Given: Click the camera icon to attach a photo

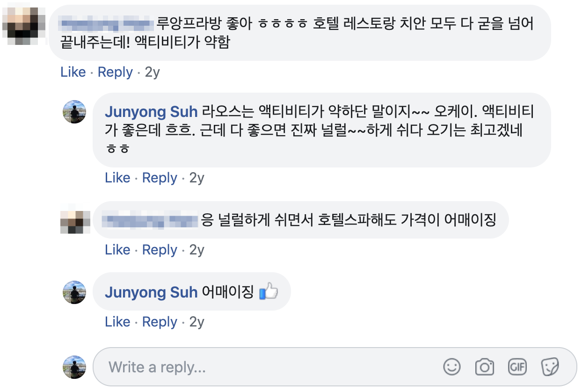Looking at the screenshot, I should (484, 367).
